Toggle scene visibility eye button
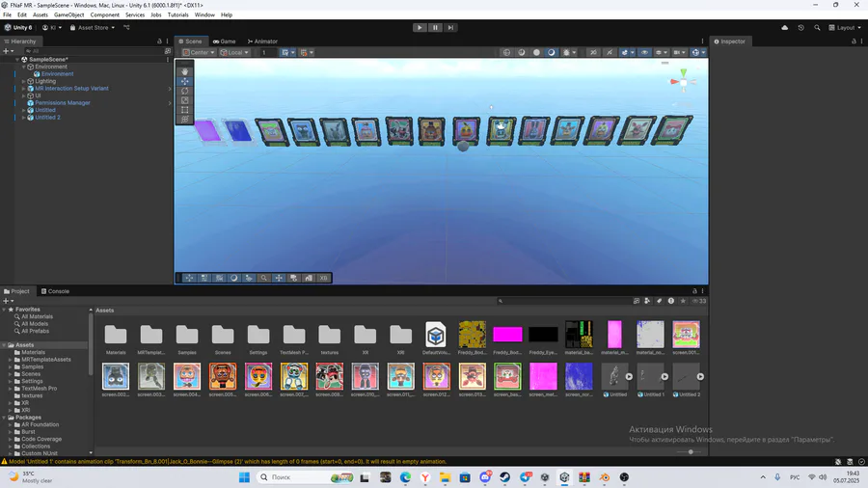868x488 pixels. pos(644,53)
